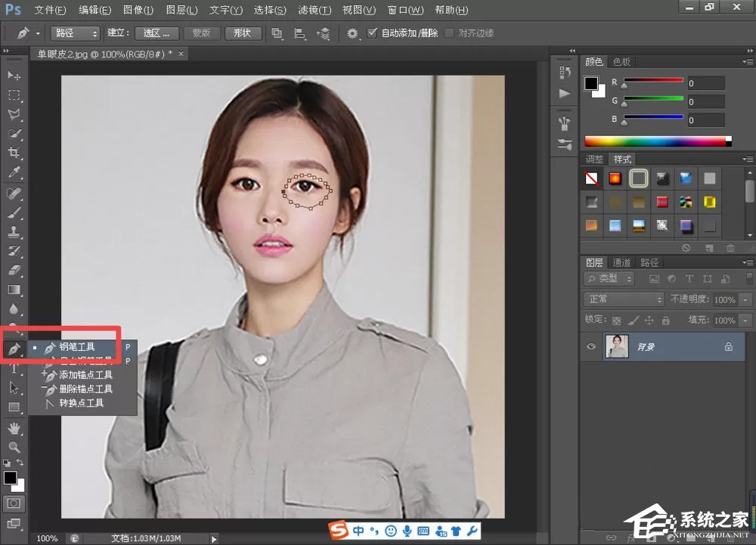Select the Eraser tool
This screenshot has width=756, height=545.
(x=14, y=271)
